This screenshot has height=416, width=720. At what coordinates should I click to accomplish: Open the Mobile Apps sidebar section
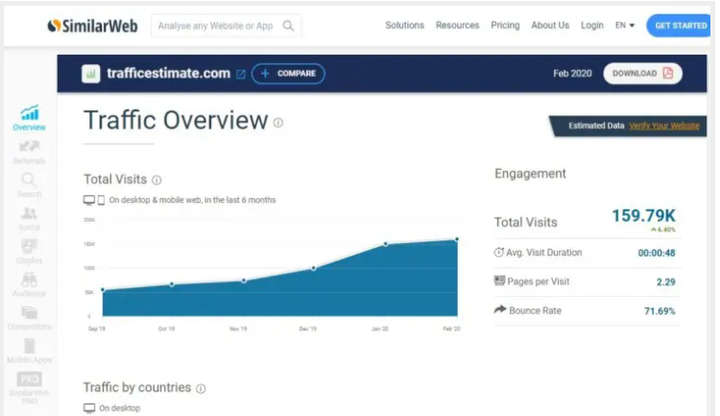tap(29, 352)
